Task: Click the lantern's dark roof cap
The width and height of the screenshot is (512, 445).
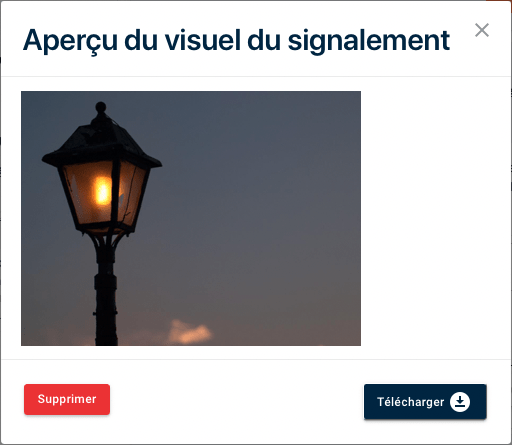Action: 102,143
